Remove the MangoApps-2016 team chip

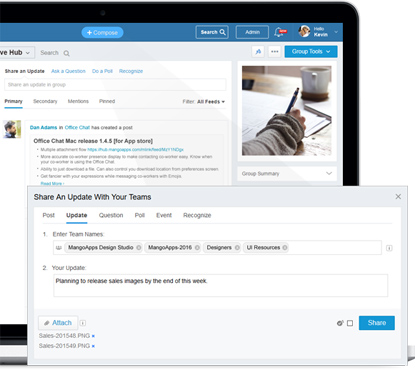(x=197, y=248)
